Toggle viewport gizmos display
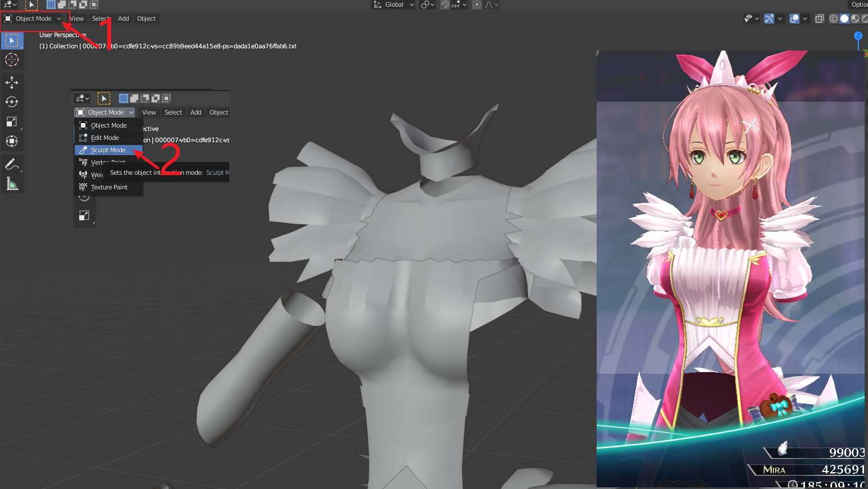Screen dimensions: 868x489 (x=769, y=19)
